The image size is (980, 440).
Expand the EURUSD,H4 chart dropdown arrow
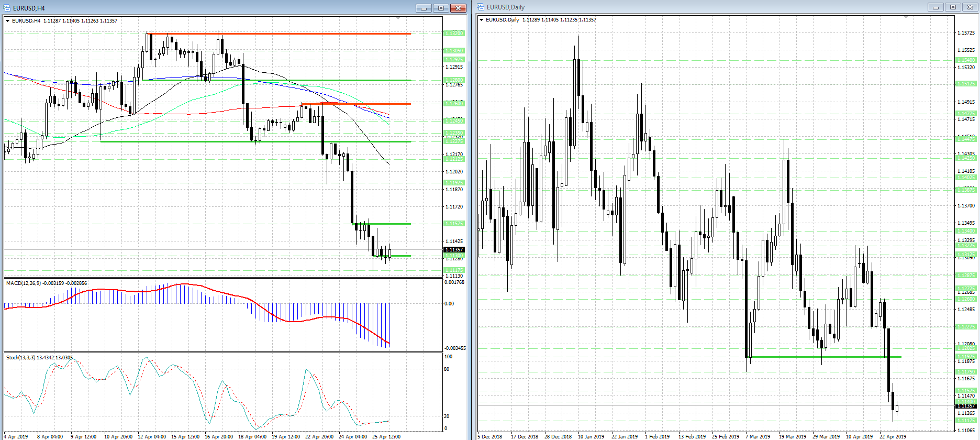[x=7, y=21]
